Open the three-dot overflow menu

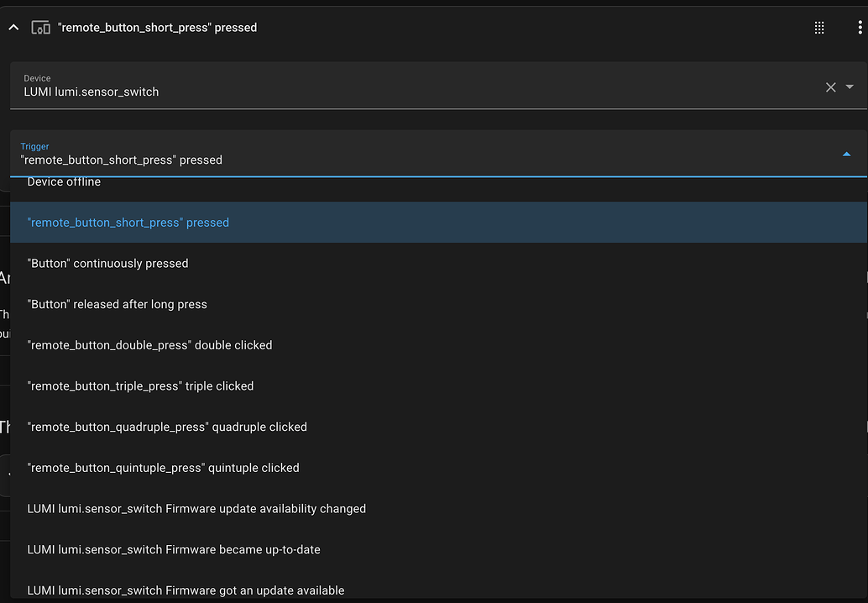(860, 28)
